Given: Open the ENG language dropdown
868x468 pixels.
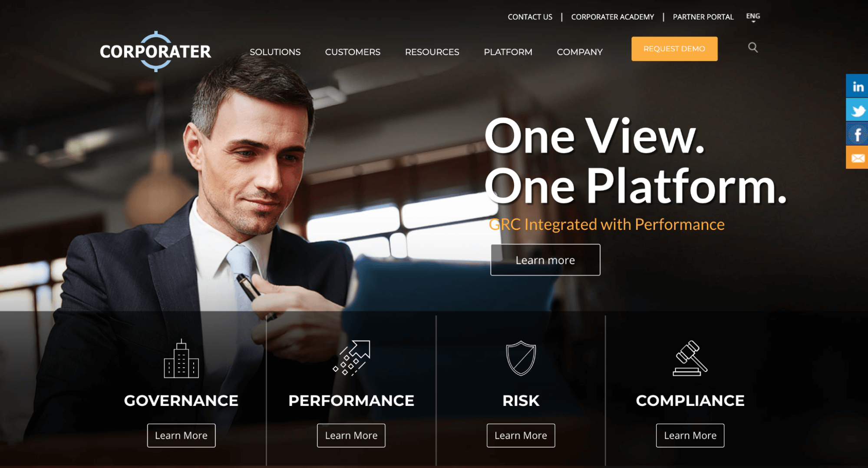Looking at the screenshot, I should 753,17.
